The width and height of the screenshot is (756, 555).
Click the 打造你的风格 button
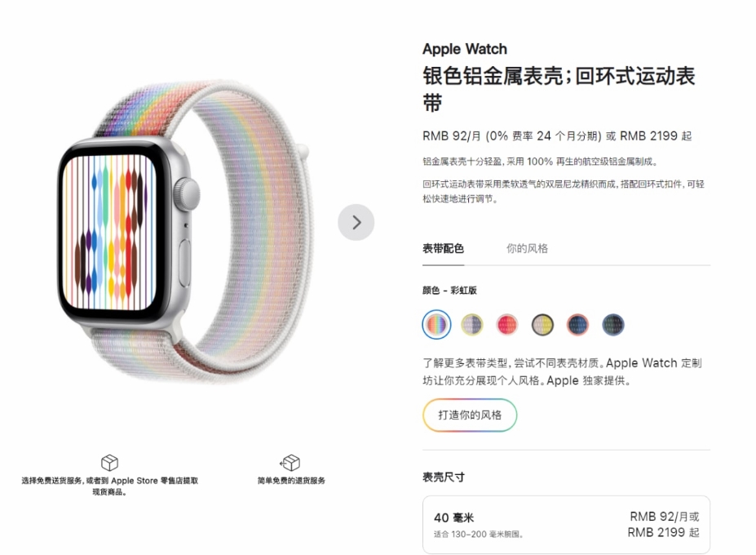point(470,415)
